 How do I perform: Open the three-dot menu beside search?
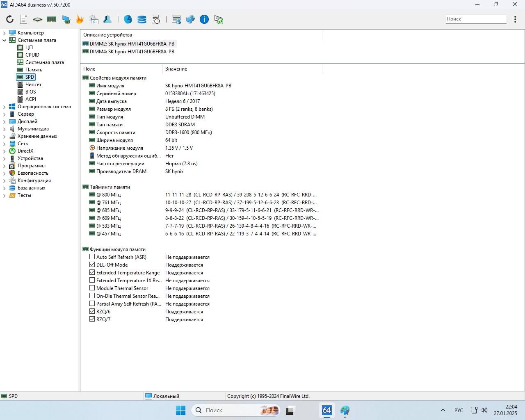pyautogui.click(x=515, y=19)
